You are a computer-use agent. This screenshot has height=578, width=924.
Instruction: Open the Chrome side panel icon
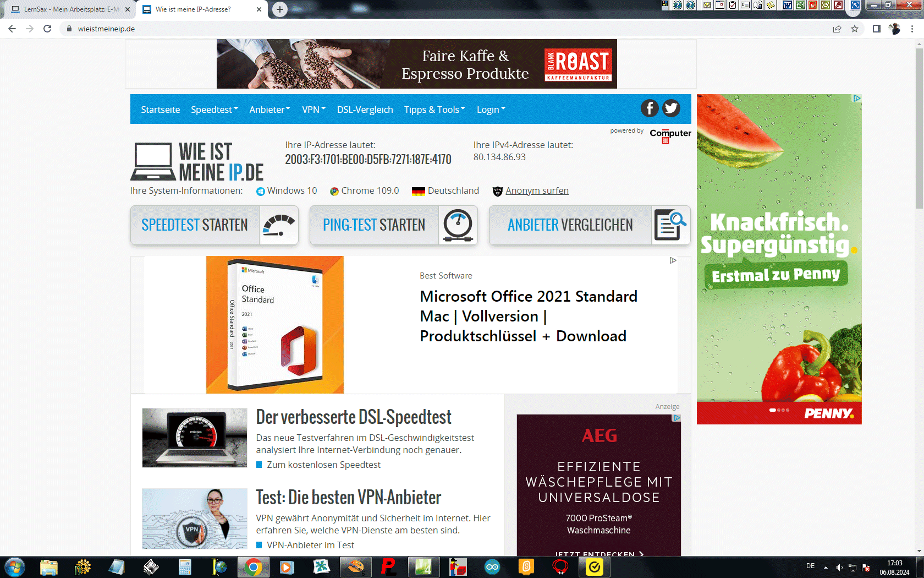[x=877, y=29]
